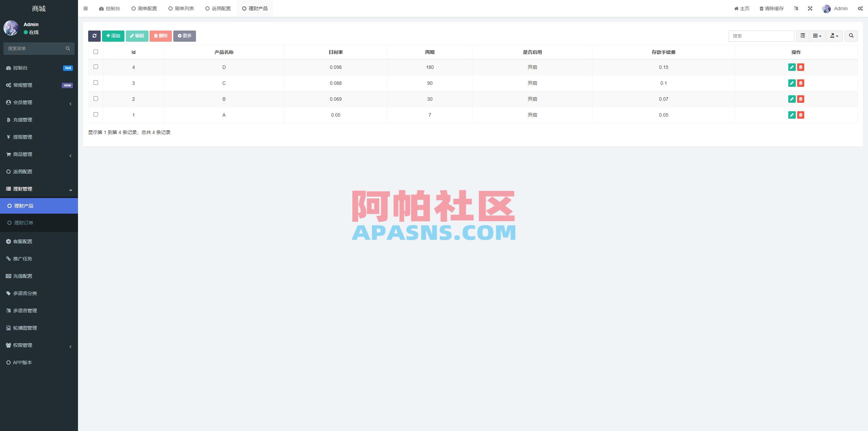Click the 添加 button to add product
Screen dimensions: 868x431
(113, 36)
